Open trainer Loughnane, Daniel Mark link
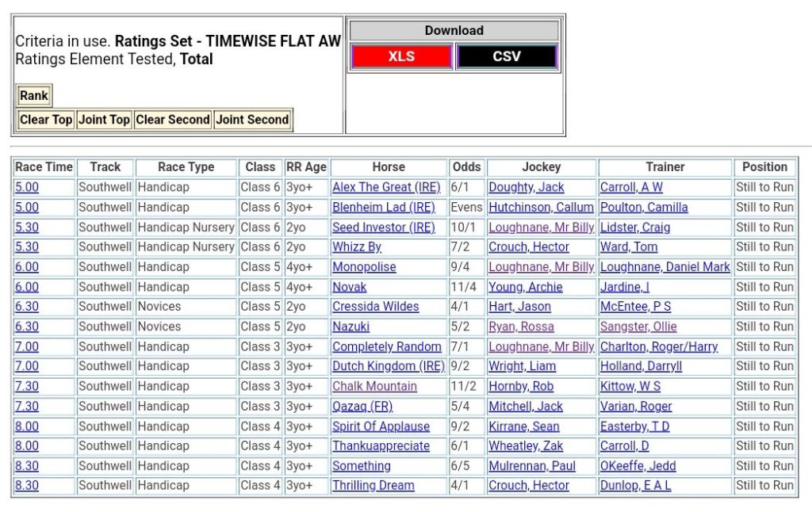Image resolution: width=812 pixels, height=512 pixels. [x=665, y=267]
